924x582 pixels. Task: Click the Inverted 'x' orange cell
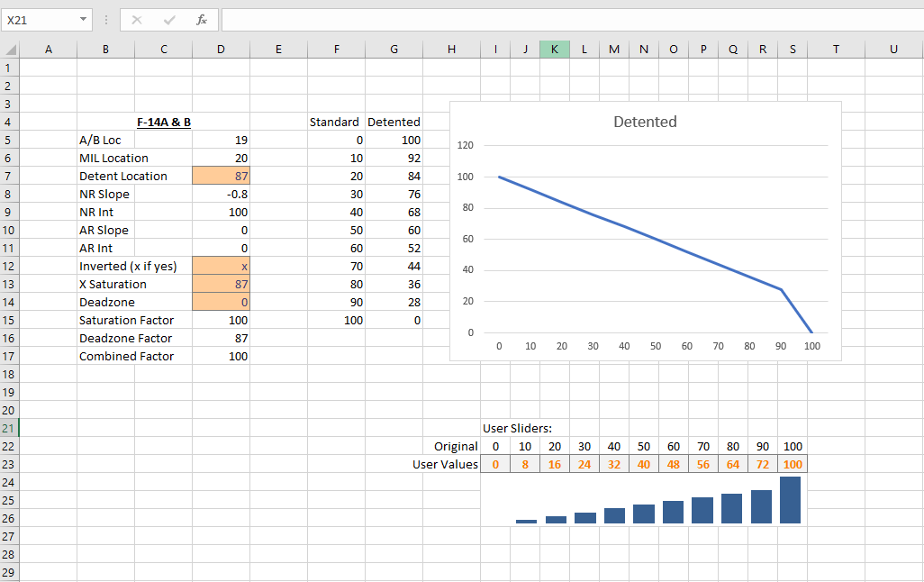(221, 266)
